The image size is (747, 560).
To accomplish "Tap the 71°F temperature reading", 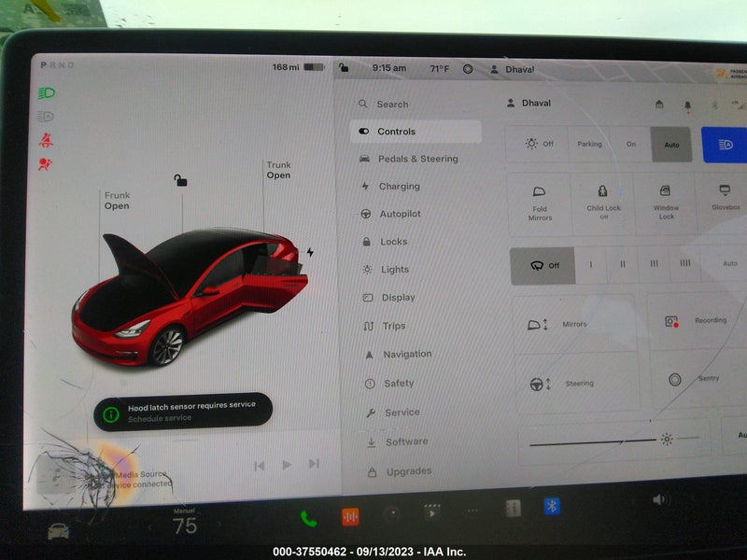I will point(439,68).
